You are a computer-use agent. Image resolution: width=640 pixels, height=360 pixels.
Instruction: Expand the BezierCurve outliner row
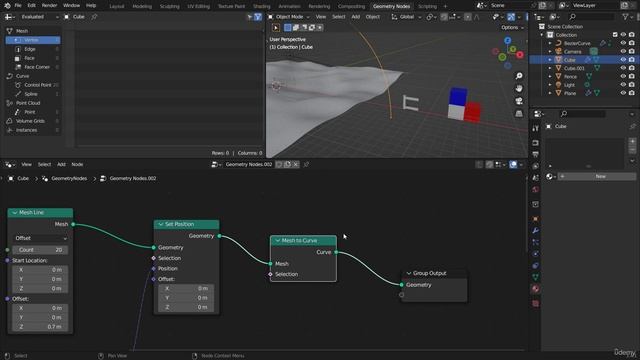550,43
